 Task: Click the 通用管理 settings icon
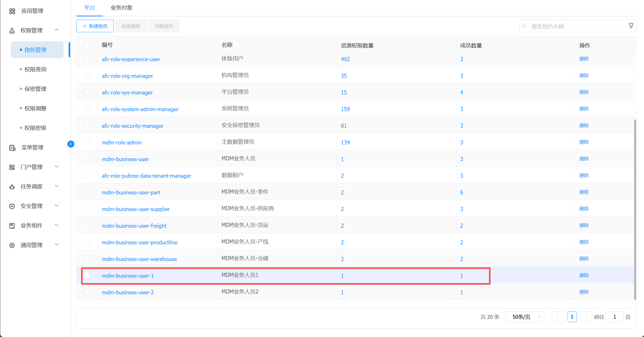coord(12,245)
